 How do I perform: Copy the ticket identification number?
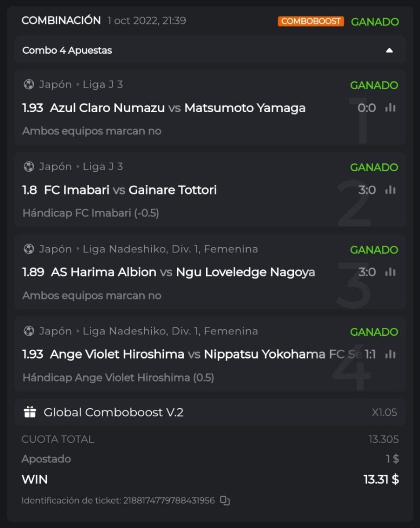tap(225, 500)
